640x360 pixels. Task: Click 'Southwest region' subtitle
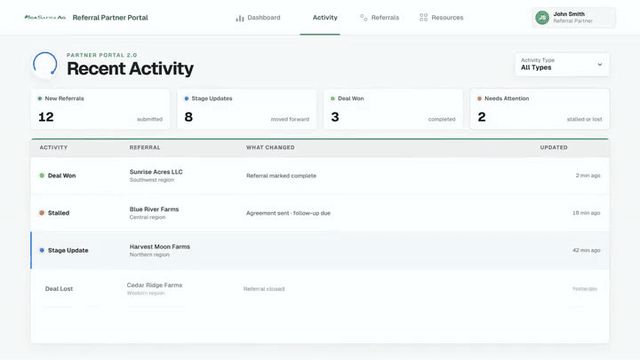point(151,180)
